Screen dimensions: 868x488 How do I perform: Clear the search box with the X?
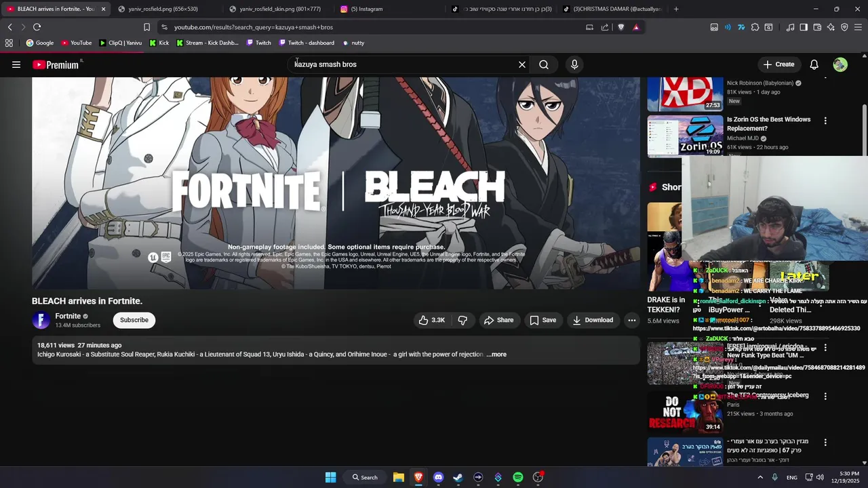click(x=522, y=64)
